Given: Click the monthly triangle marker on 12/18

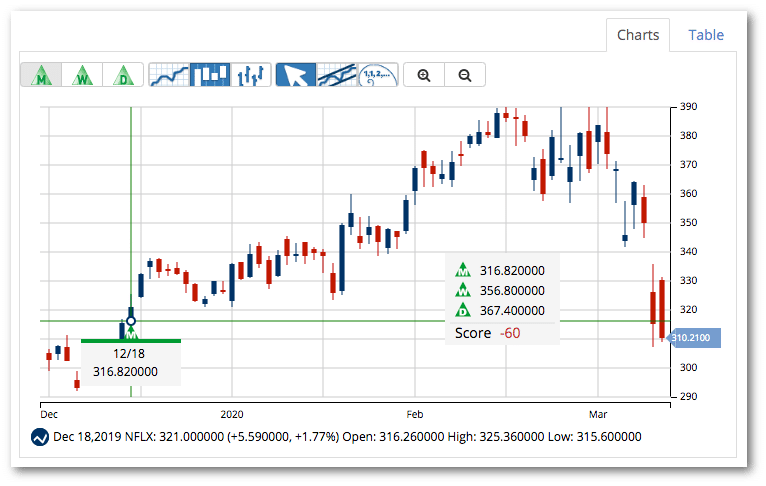Looking at the screenshot, I should coord(131,334).
